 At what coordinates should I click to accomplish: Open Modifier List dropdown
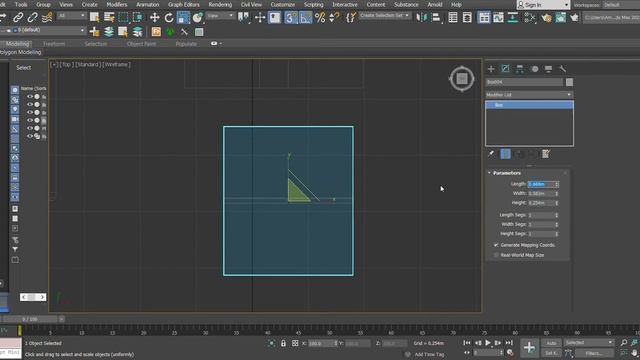[x=529, y=95]
